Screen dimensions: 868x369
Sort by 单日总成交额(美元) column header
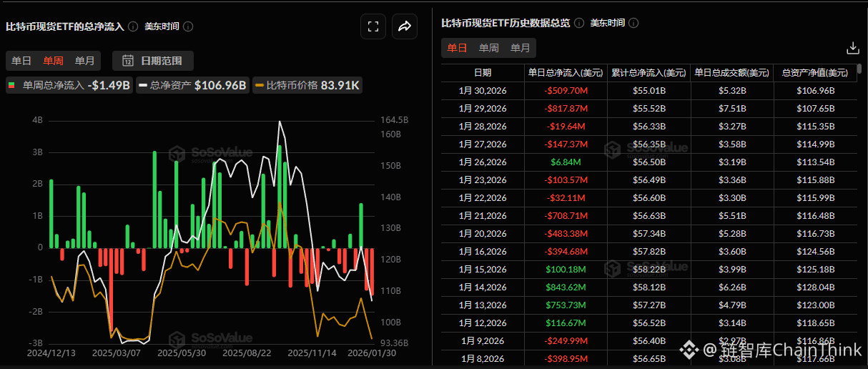pyautogui.click(x=732, y=73)
